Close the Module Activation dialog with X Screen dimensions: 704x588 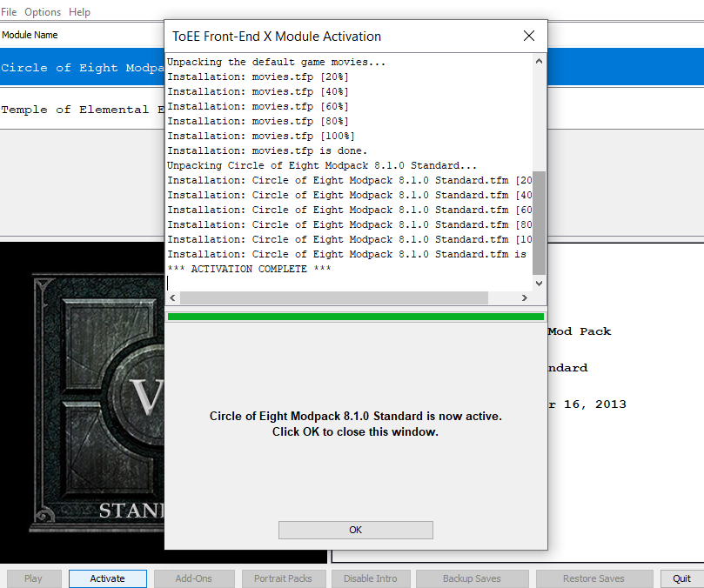[529, 36]
